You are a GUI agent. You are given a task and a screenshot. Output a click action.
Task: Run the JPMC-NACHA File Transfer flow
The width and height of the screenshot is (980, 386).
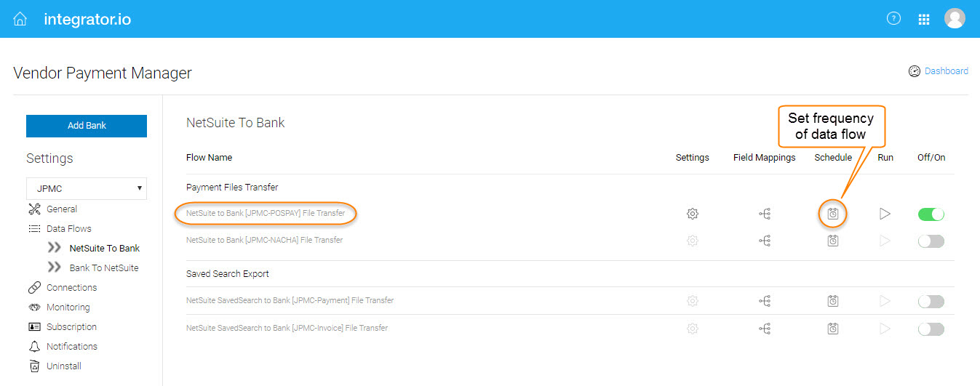pos(885,241)
